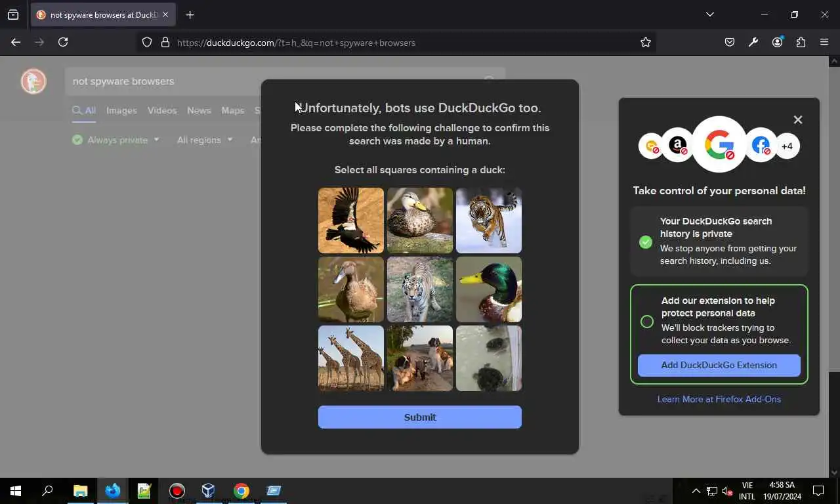
Task: Toggle the Add our extension circle
Action: [x=647, y=322]
